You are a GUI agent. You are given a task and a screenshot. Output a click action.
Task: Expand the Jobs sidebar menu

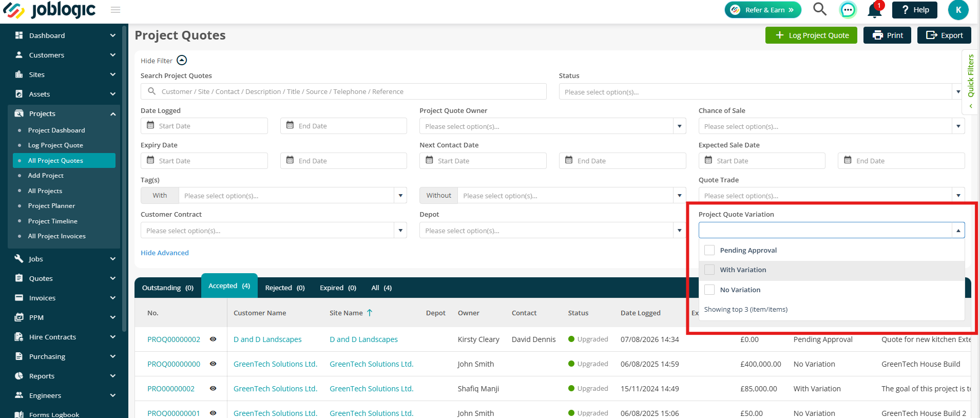tap(64, 259)
